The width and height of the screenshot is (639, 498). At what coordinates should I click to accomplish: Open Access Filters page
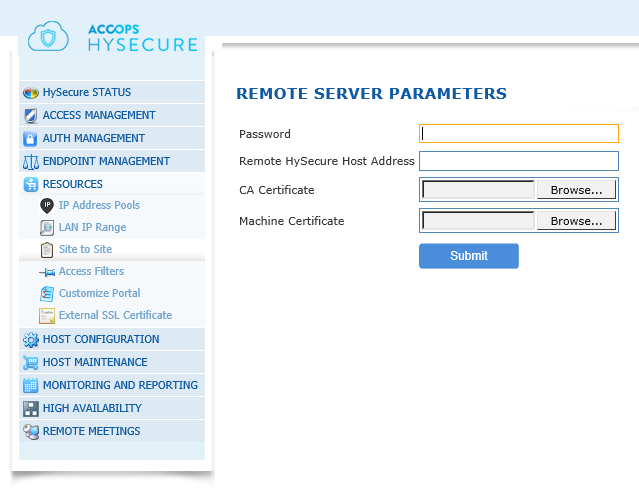pyautogui.click(x=91, y=271)
